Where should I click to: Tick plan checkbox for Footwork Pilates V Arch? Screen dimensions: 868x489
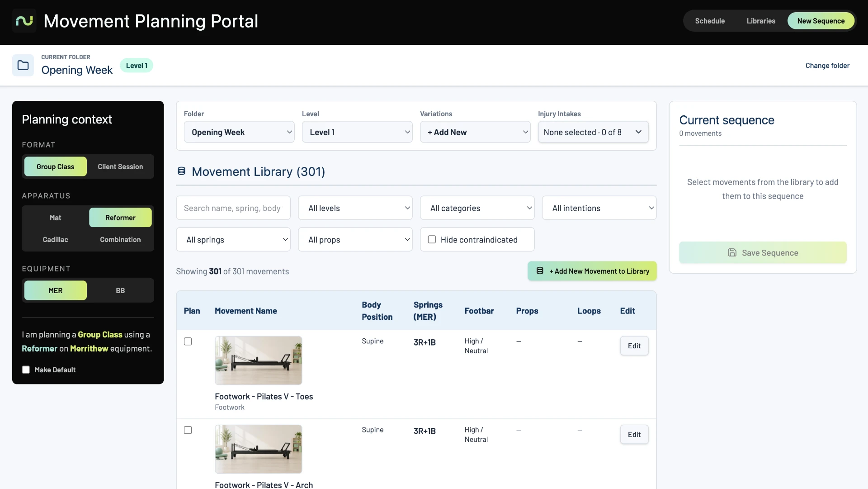[188, 430]
